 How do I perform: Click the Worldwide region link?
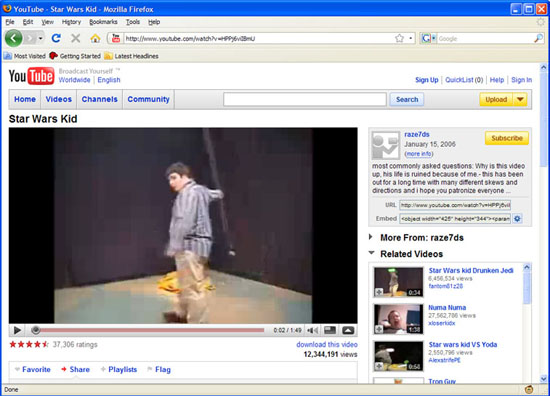click(x=74, y=80)
